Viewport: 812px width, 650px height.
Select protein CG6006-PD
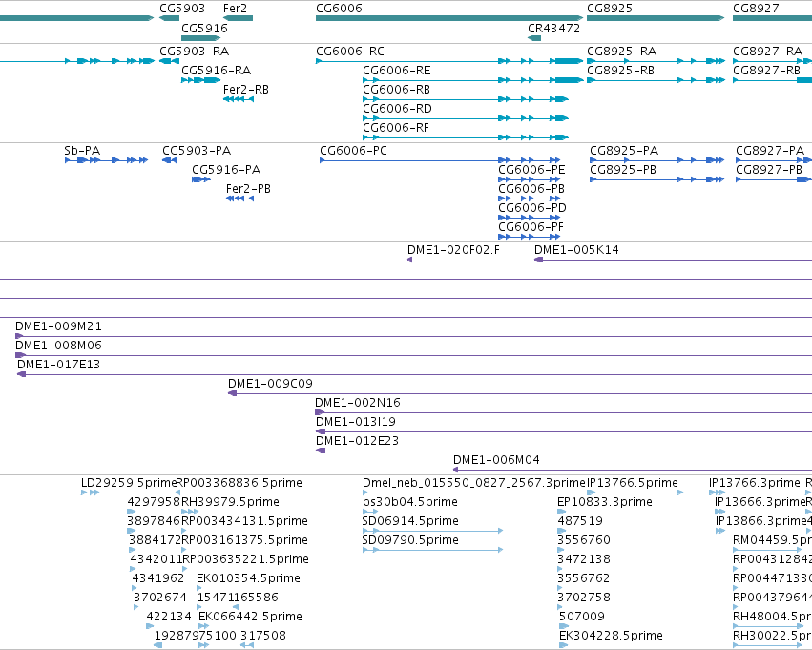pyautogui.click(x=531, y=208)
